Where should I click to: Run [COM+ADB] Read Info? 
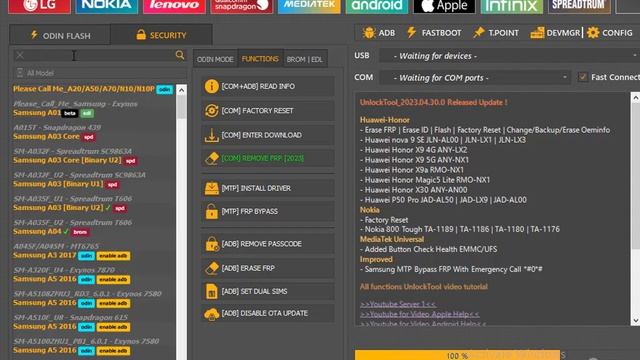(x=268, y=86)
